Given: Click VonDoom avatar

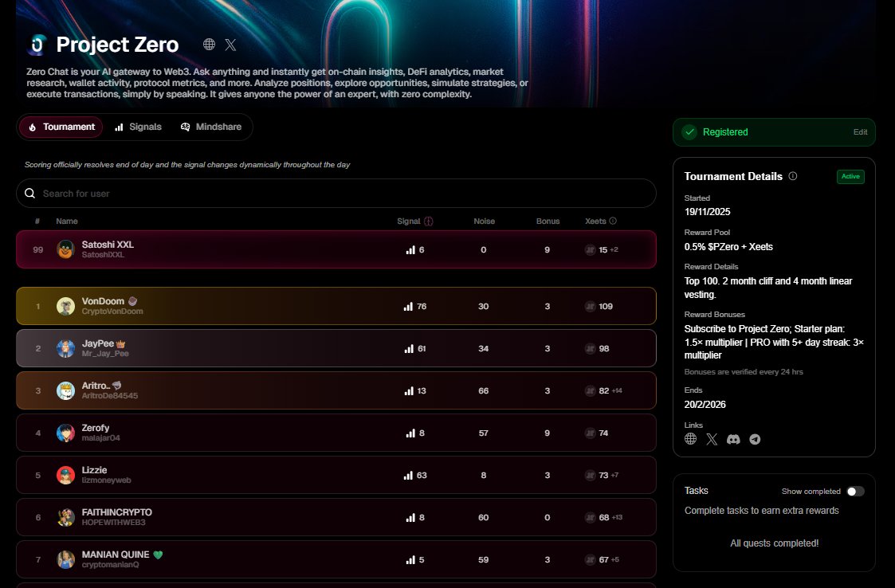Looking at the screenshot, I should pos(65,306).
